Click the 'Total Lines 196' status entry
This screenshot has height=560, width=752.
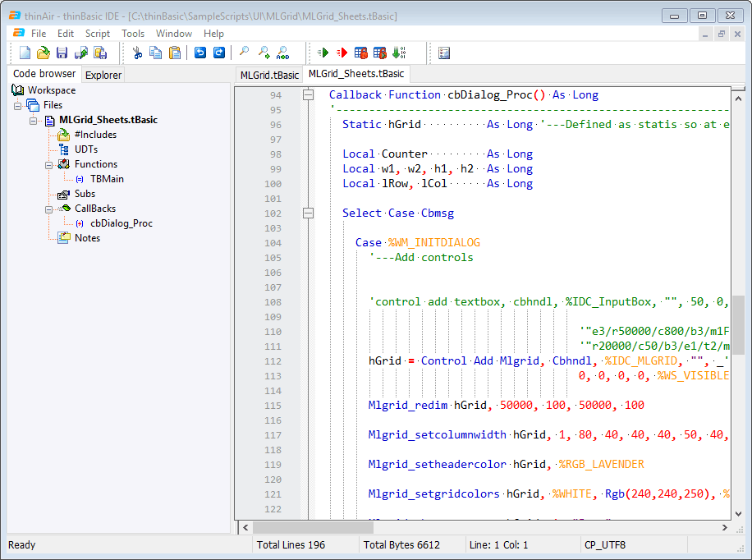[x=291, y=544]
